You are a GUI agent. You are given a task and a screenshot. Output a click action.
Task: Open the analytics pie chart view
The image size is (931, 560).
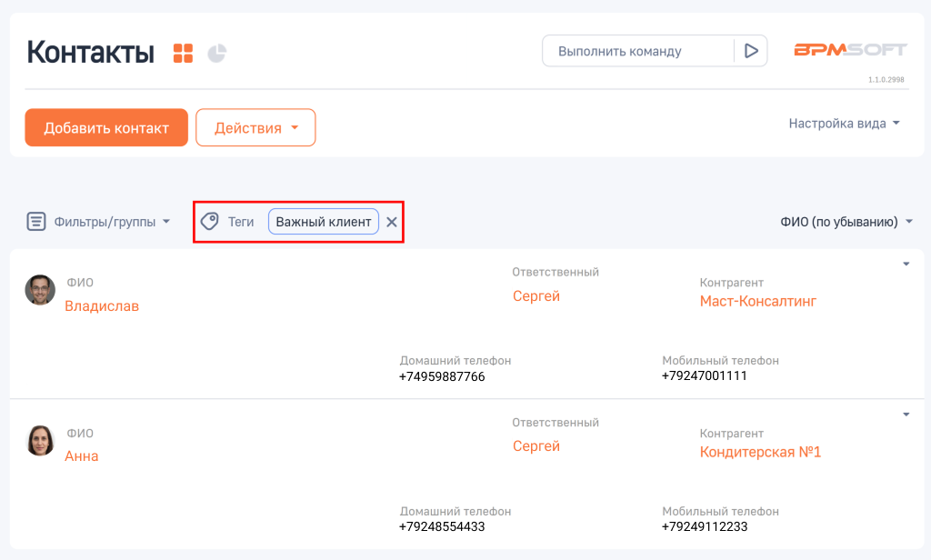point(216,53)
